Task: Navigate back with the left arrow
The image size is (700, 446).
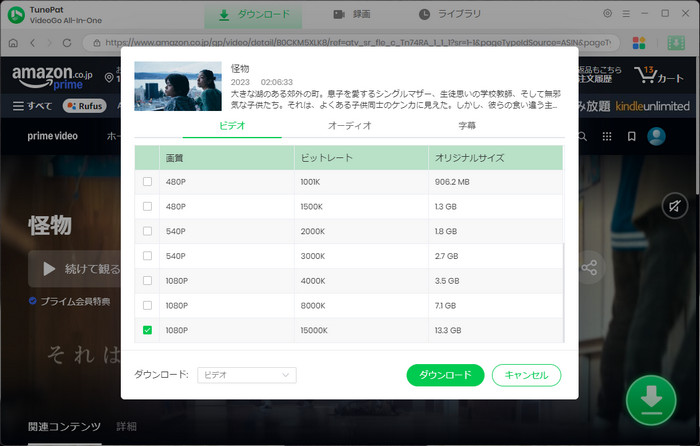Action: tap(33, 43)
